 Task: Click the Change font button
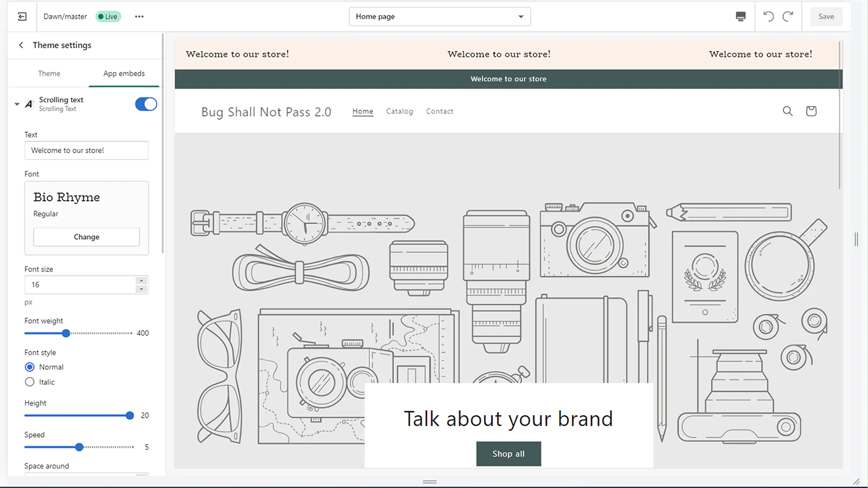point(87,237)
